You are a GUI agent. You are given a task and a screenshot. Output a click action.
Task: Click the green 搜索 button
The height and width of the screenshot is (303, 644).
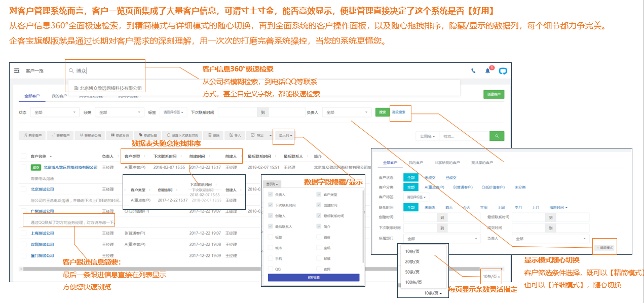382,112
